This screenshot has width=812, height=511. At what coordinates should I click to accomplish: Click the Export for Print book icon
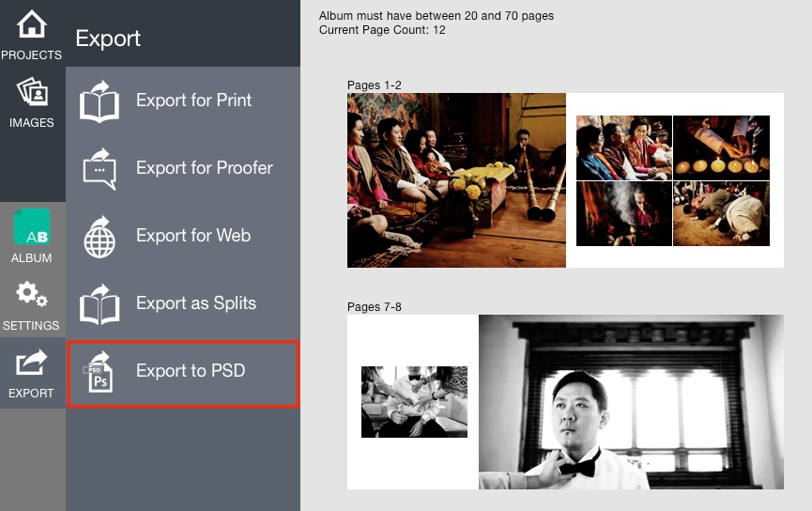click(100, 101)
